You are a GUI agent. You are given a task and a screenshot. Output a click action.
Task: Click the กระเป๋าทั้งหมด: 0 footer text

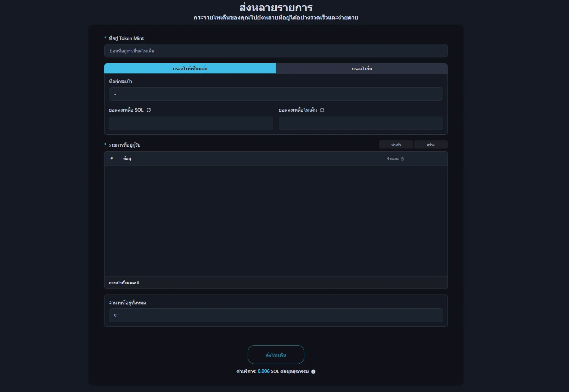pyautogui.click(x=124, y=283)
